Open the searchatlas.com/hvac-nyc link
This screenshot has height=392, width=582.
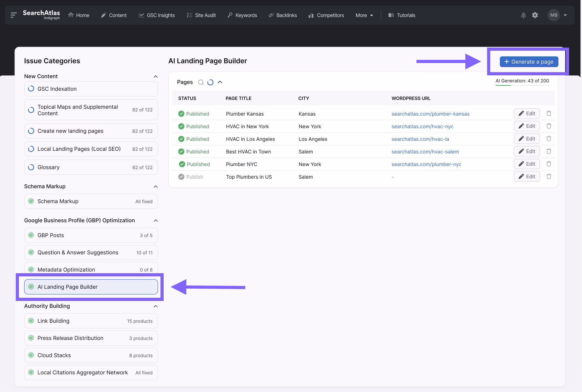coord(422,126)
